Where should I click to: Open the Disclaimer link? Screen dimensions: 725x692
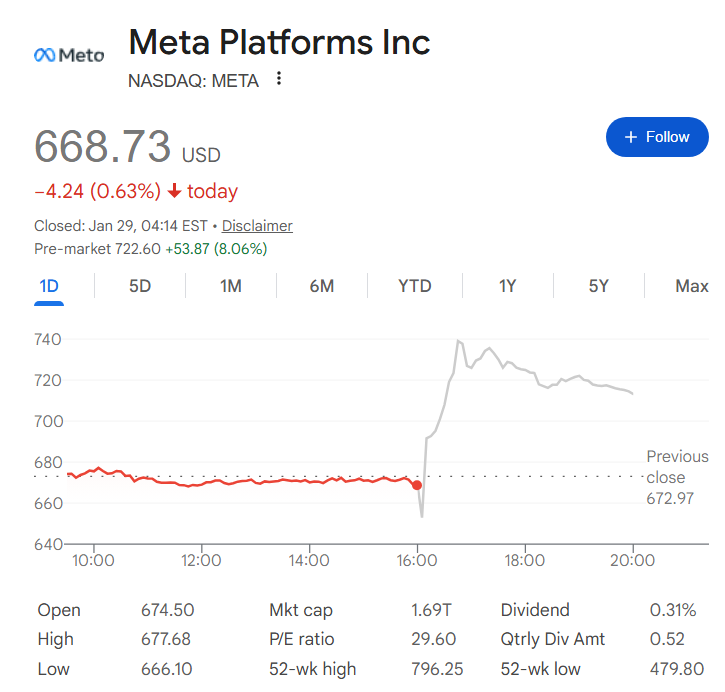tap(257, 226)
